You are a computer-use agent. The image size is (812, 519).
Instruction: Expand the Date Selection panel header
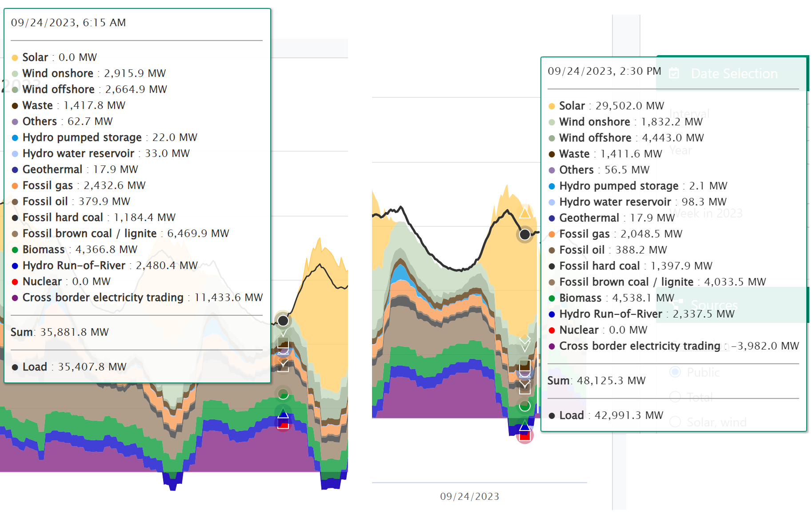click(x=732, y=73)
